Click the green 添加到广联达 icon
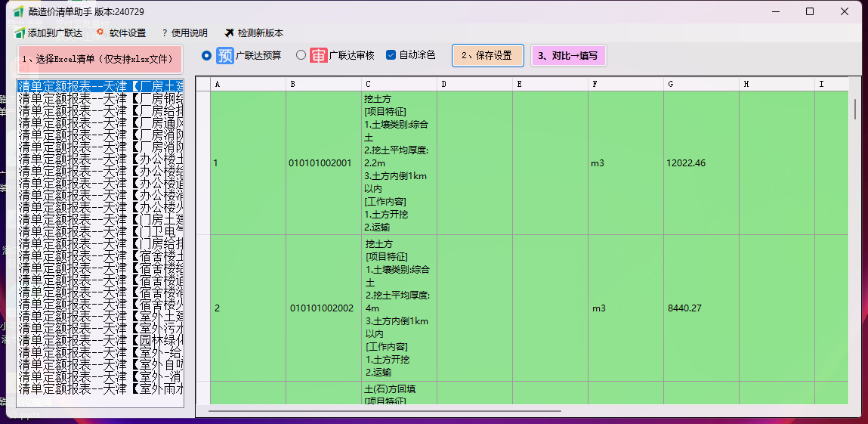This screenshot has width=868, height=424. (20, 32)
